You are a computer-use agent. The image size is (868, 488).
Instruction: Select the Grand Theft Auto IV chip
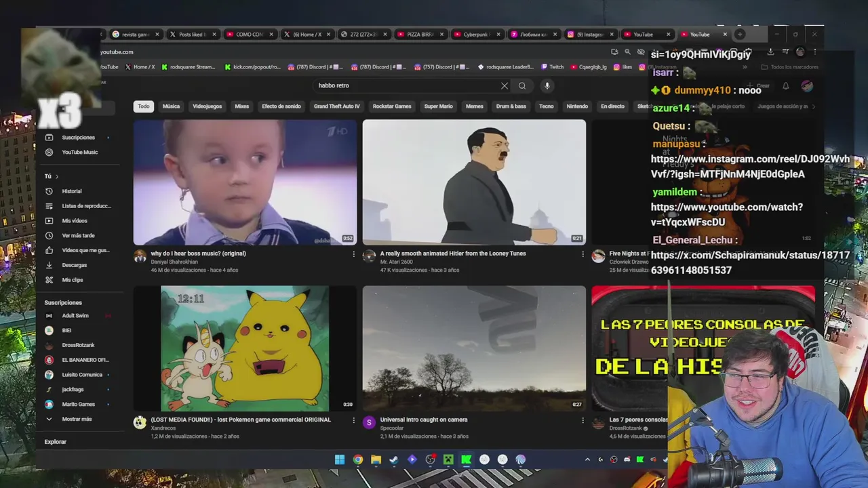pyautogui.click(x=336, y=106)
